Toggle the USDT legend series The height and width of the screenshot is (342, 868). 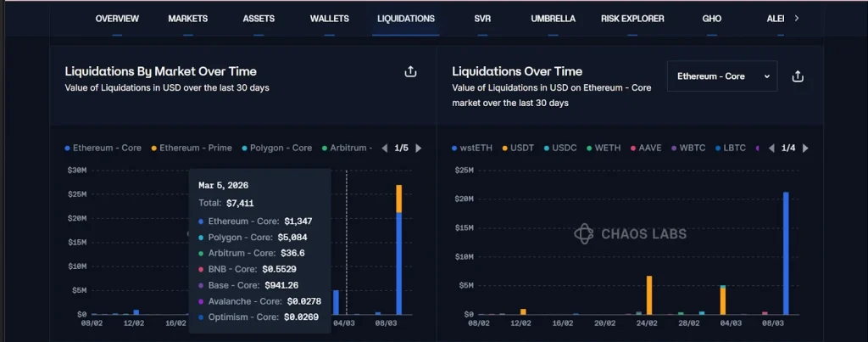pyautogui.click(x=520, y=148)
